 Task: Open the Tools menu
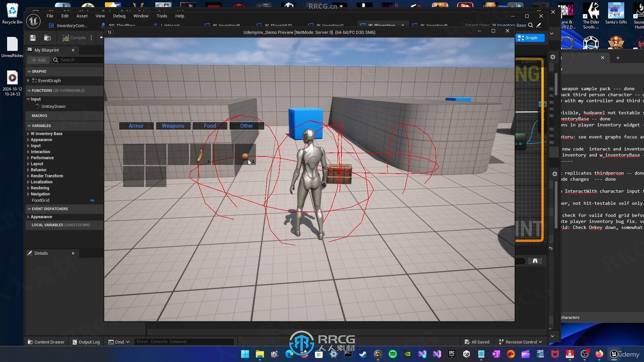pyautogui.click(x=162, y=16)
